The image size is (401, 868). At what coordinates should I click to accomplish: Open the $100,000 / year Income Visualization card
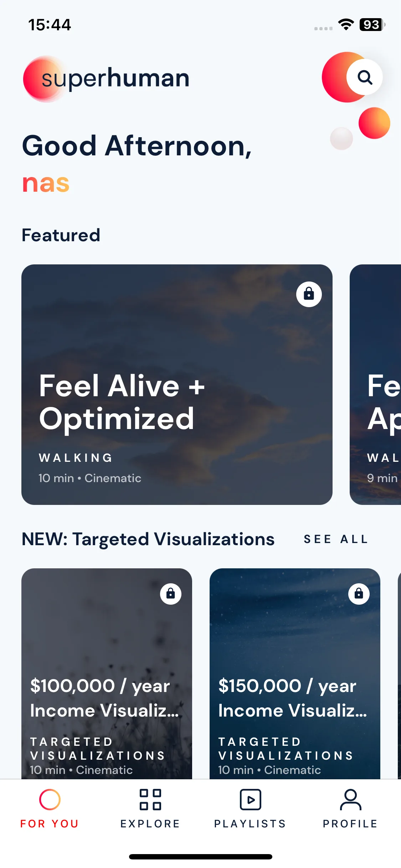coord(107,673)
